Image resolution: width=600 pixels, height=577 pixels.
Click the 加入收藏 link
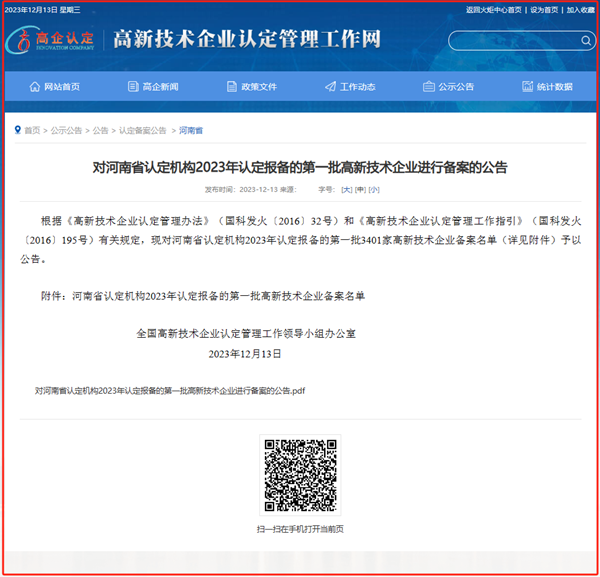[x=580, y=10]
